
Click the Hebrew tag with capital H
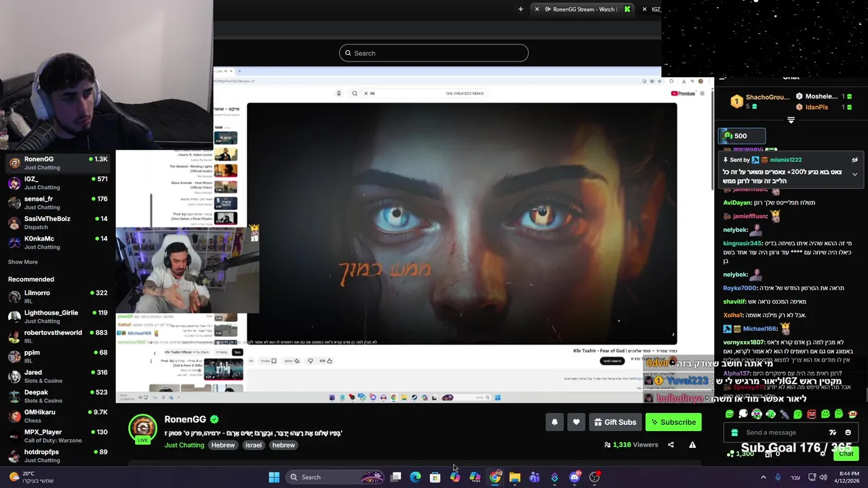(222, 445)
